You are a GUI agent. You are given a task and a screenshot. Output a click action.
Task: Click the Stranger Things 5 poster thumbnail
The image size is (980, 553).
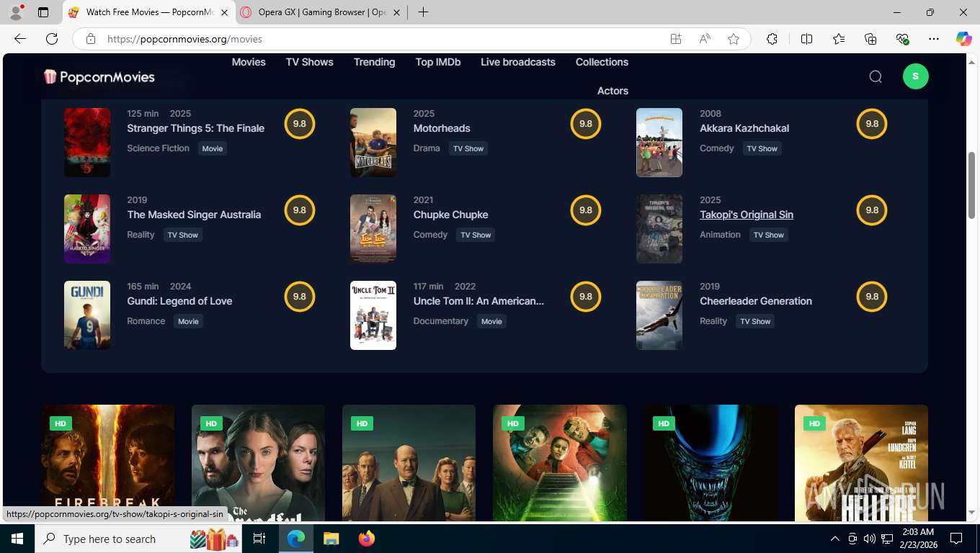click(x=87, y=143)
